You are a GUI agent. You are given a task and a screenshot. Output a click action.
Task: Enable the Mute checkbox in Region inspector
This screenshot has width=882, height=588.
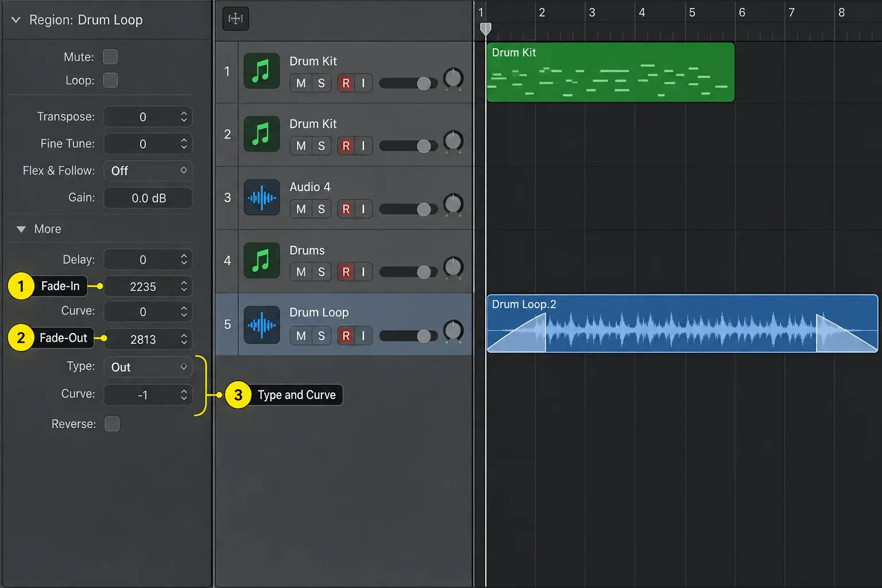[110, 57]
